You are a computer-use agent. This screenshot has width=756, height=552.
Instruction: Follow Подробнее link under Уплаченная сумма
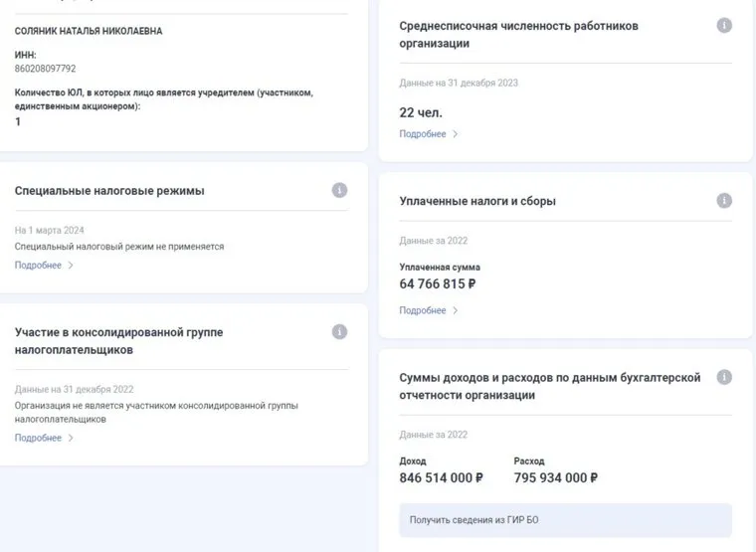423,310
